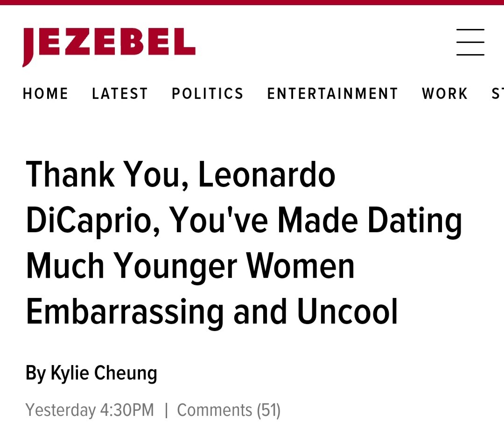Screen dimensions: 504x441
Task: Open the hamburger menu icon
Action: coord(470,42)
